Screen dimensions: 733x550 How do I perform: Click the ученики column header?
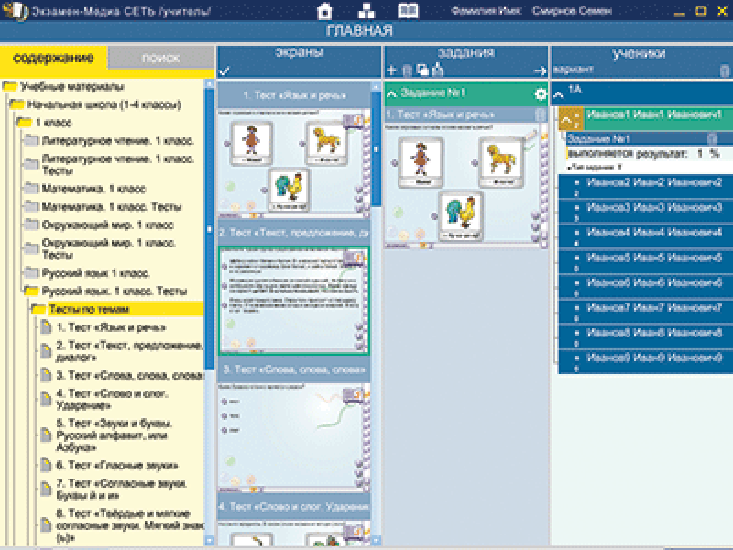[639, 53]
